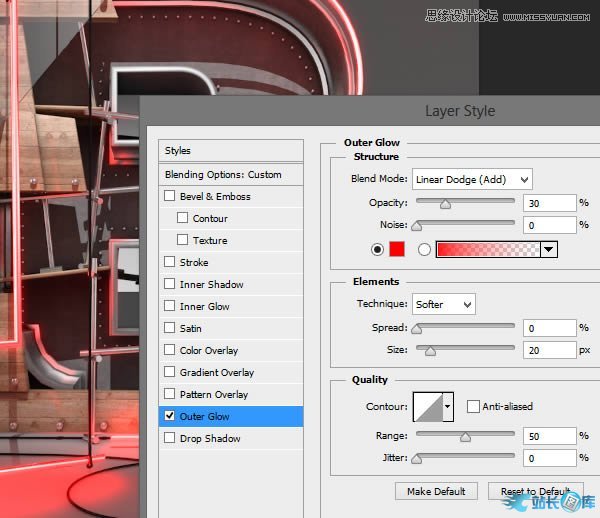Enable the Drop Shadow checkbox
The image size is (600, 518).
(170, 438)
